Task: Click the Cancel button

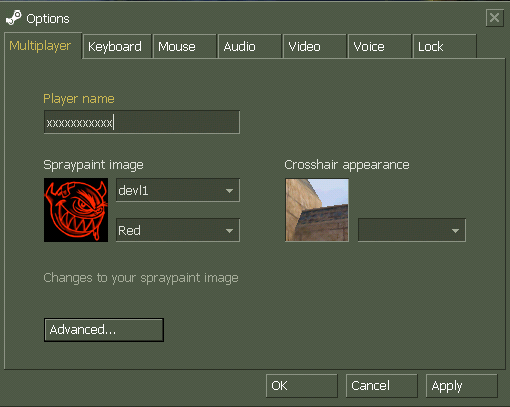Action: click(x=382, y=386)
